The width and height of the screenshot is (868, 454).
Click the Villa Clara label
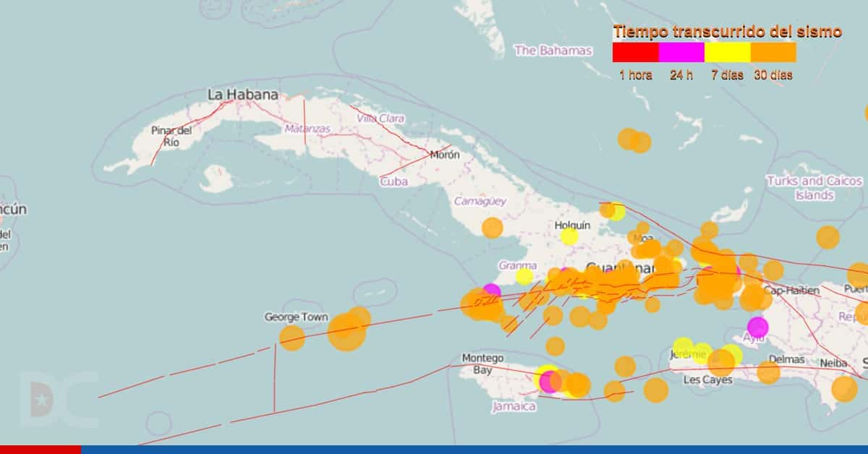(381, 119)
